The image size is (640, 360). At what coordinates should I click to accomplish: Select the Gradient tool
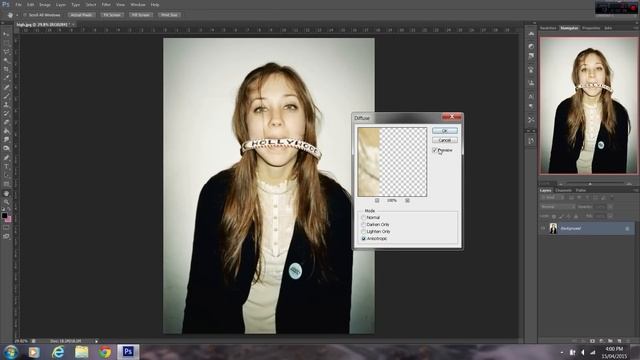(6, 131)
